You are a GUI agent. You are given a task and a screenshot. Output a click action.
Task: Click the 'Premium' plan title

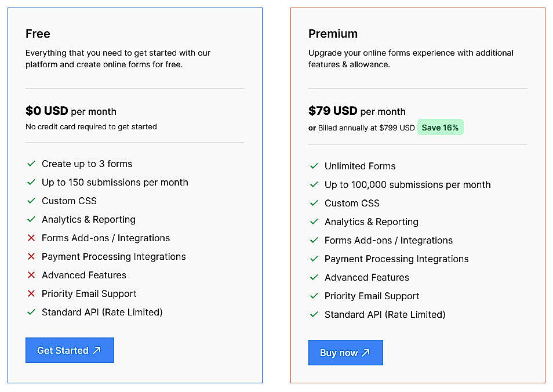pyautogui.click(x=333, y=34)
